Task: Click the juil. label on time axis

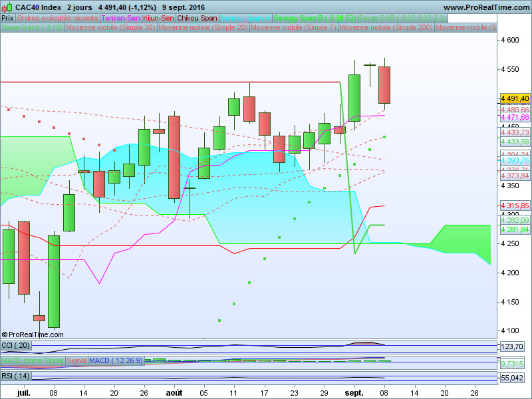Action: [x=24, y=393]
